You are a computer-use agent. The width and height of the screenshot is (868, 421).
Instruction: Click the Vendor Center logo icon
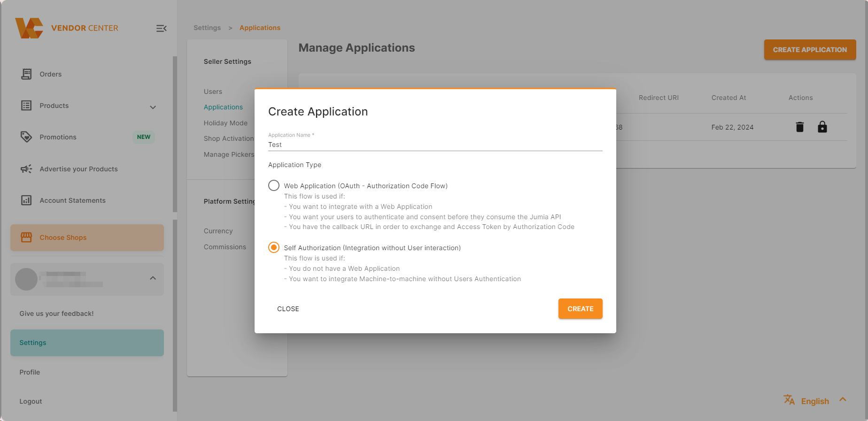(29, 28)
